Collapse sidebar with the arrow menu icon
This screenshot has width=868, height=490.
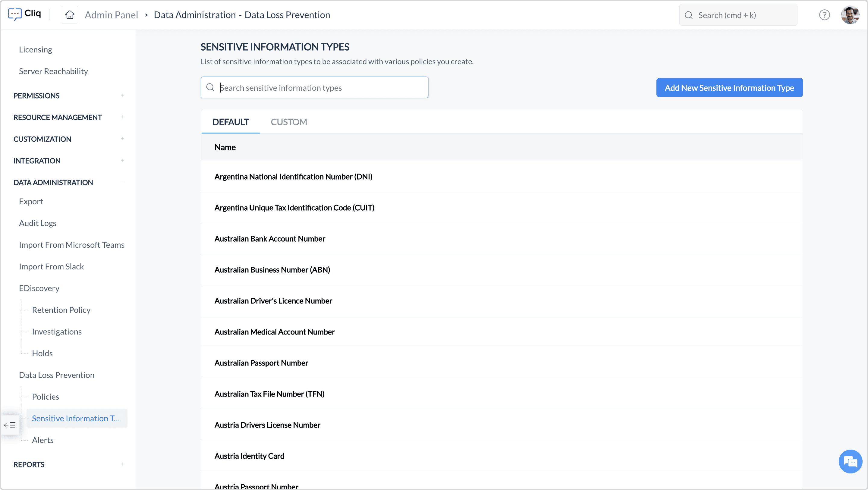[10, 425]
